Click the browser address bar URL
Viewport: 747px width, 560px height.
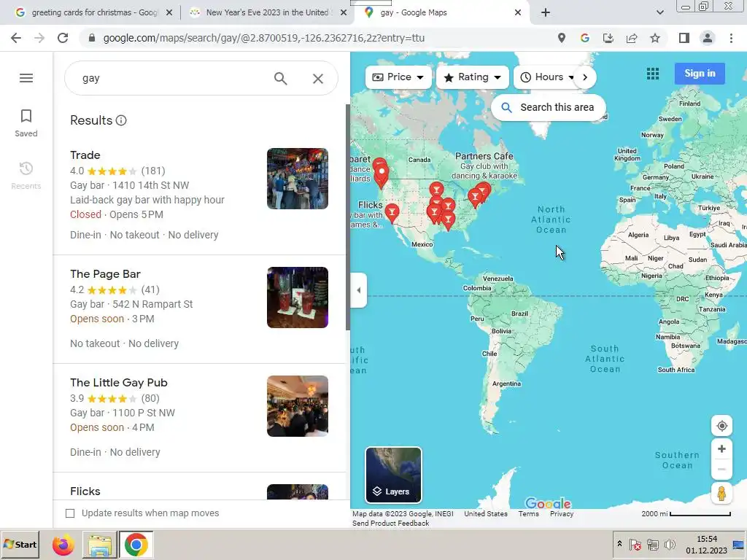(x=263, y=38)
